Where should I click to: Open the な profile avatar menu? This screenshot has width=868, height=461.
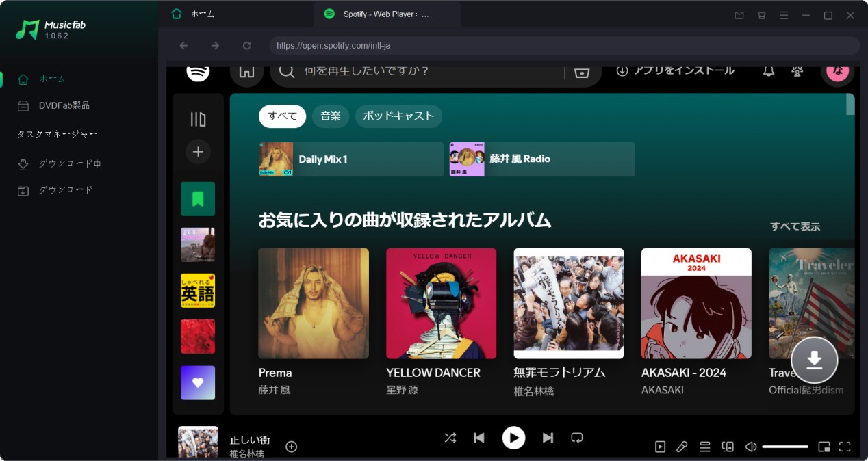[837, 70]
